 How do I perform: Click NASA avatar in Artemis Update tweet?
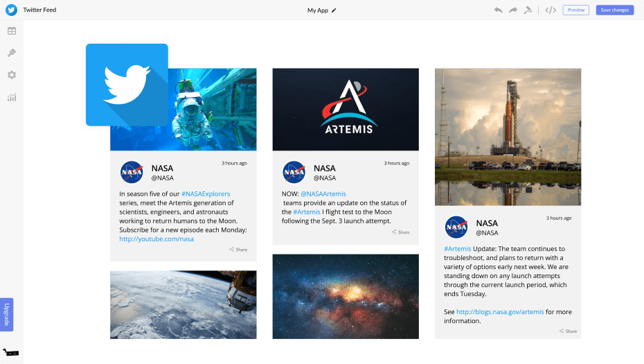[456, 227]
